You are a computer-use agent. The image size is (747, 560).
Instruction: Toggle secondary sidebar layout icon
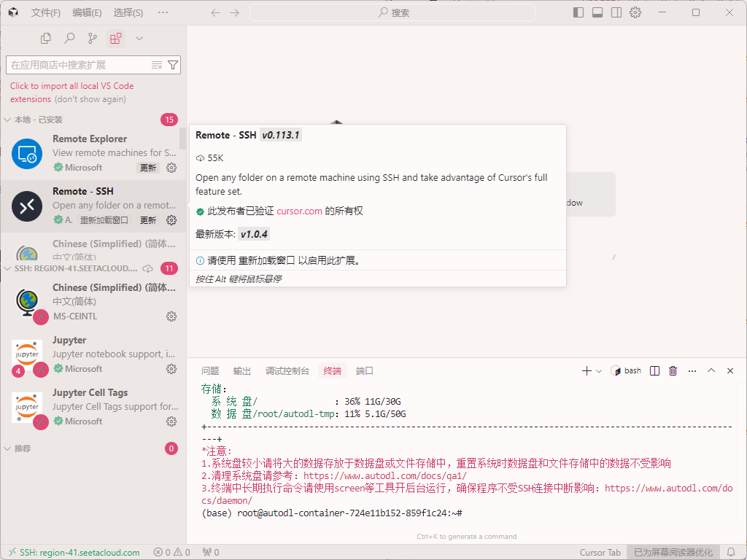pos(616,13)
